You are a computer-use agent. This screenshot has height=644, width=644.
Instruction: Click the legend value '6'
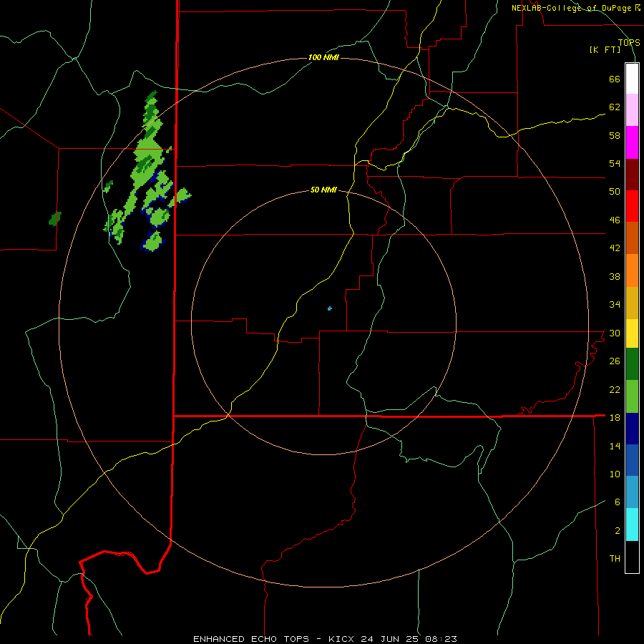pos(618,502)
